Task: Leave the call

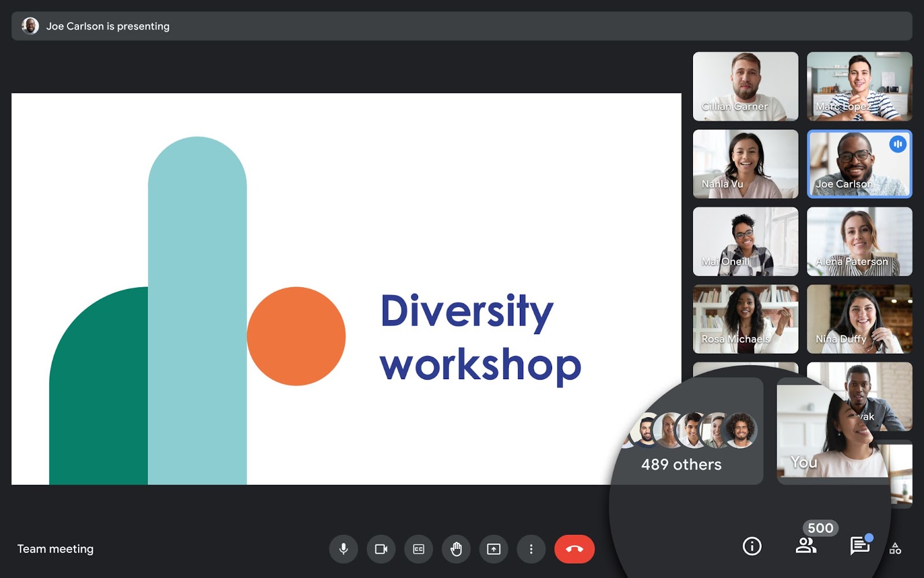Action: (574, 549)
